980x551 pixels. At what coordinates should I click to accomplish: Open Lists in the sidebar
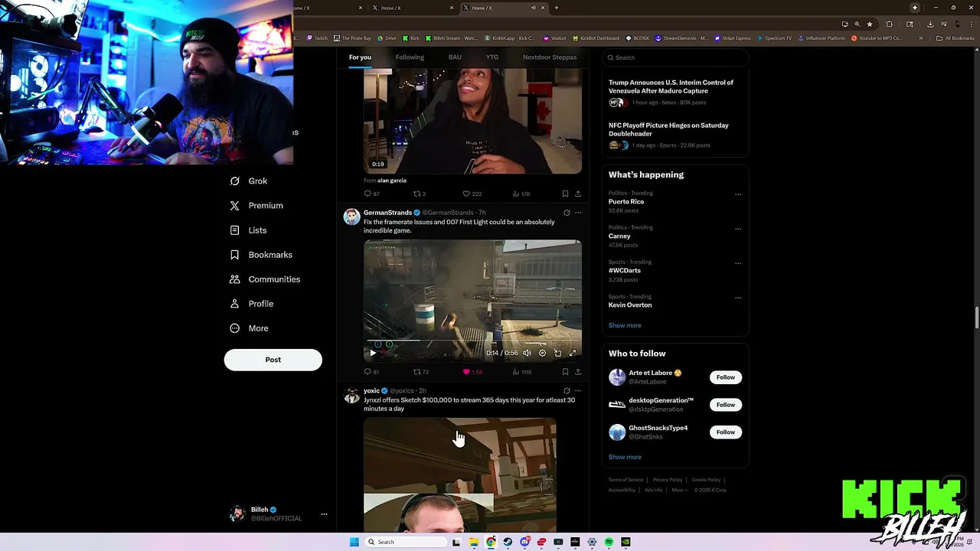point(248,230)
